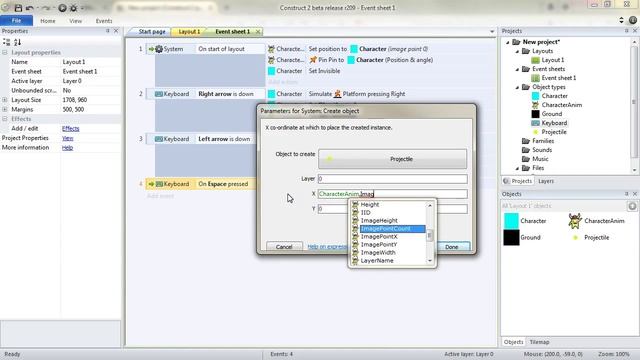
Task: Switch to the Layers tab
Action: click(x=546, y=181)
